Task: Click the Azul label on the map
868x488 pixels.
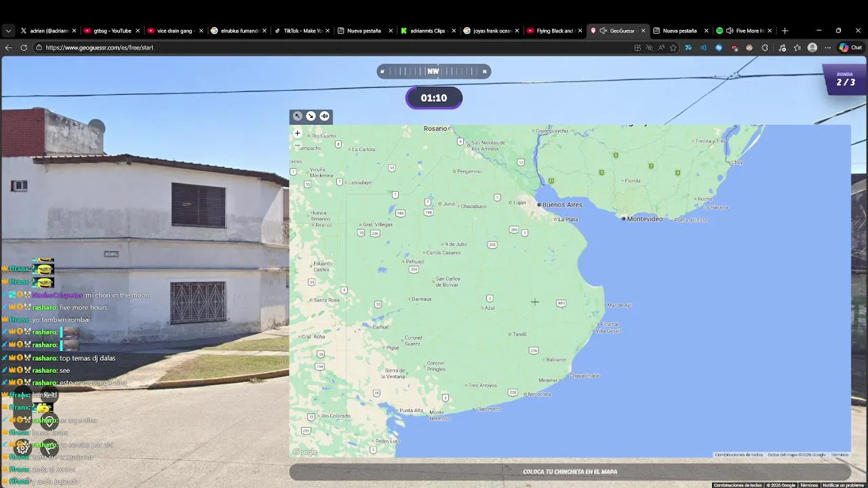Action: point(489,308)
